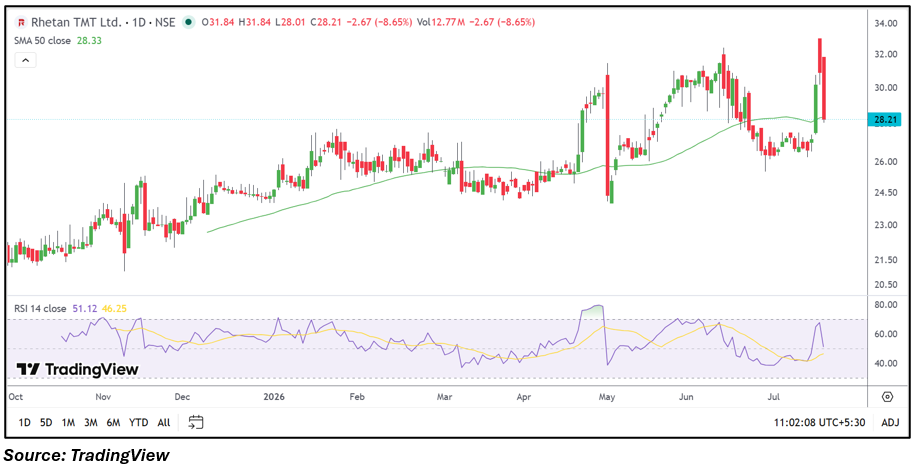Click the Oct time axis label
This screenshot has width=916, height=470.
click(x=16, y=397)
